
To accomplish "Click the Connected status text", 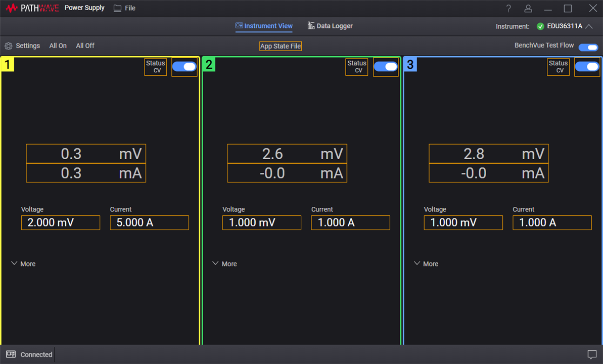I will click(36, 354).
